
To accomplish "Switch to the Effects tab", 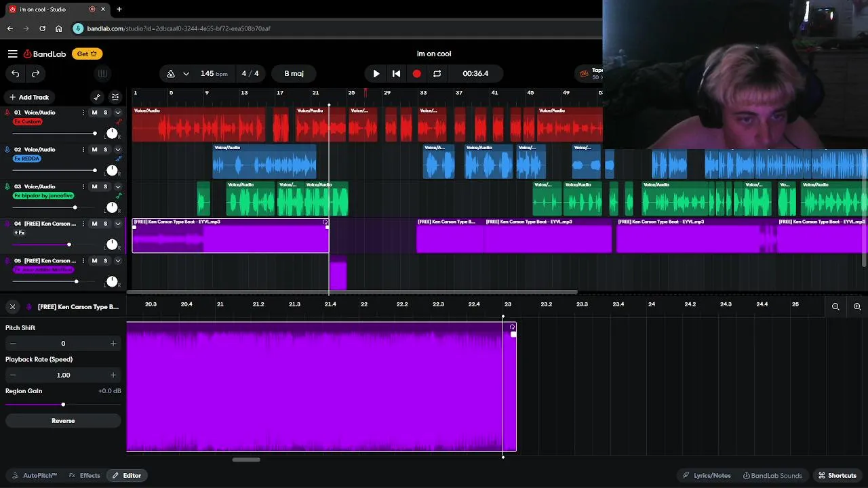I will point(84,476).
